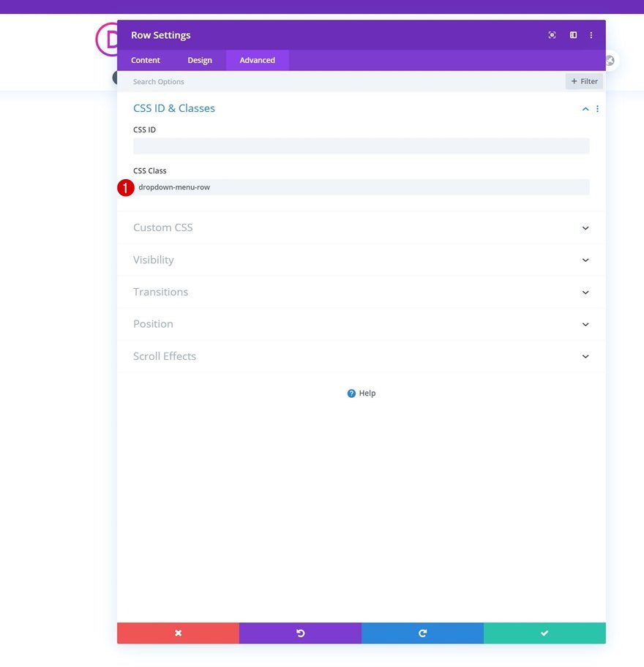
Task: Click the Filter button
Action: click(x=583, y=81)
